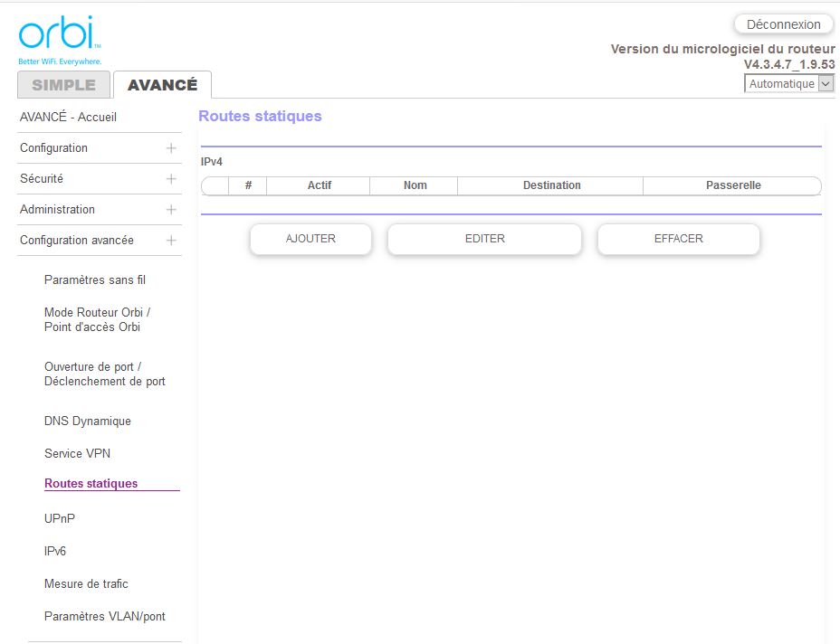Click AJOUTER to add a static route

point(310,240)
